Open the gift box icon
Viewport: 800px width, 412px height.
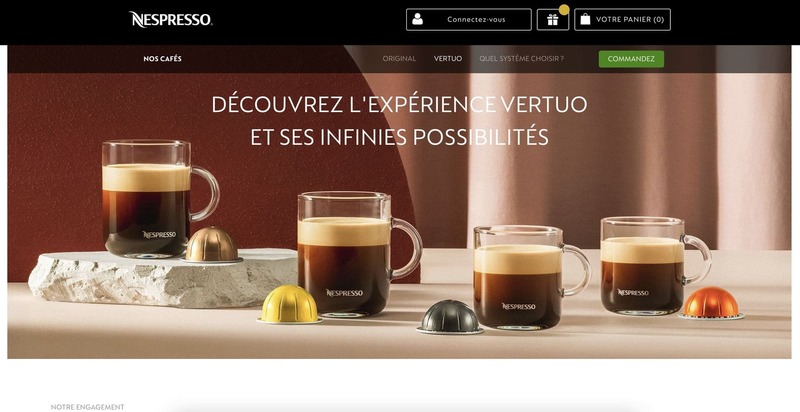tap(553, 19)
